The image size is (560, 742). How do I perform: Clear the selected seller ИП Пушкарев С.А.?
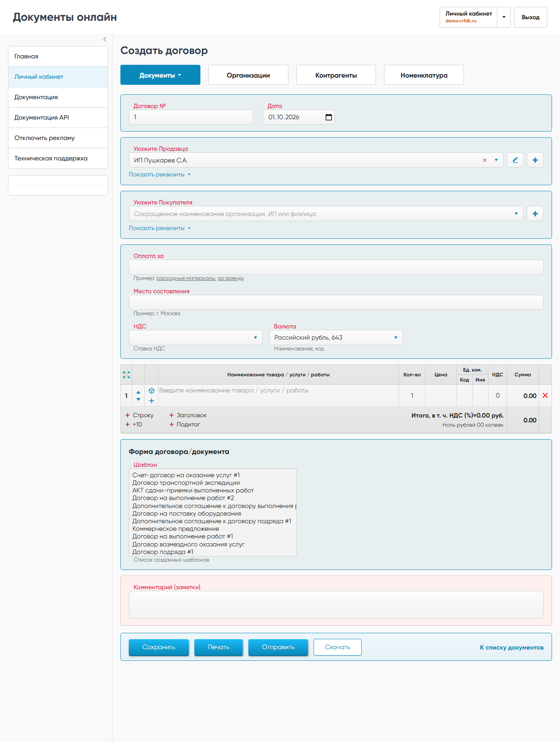click(484, 160)
